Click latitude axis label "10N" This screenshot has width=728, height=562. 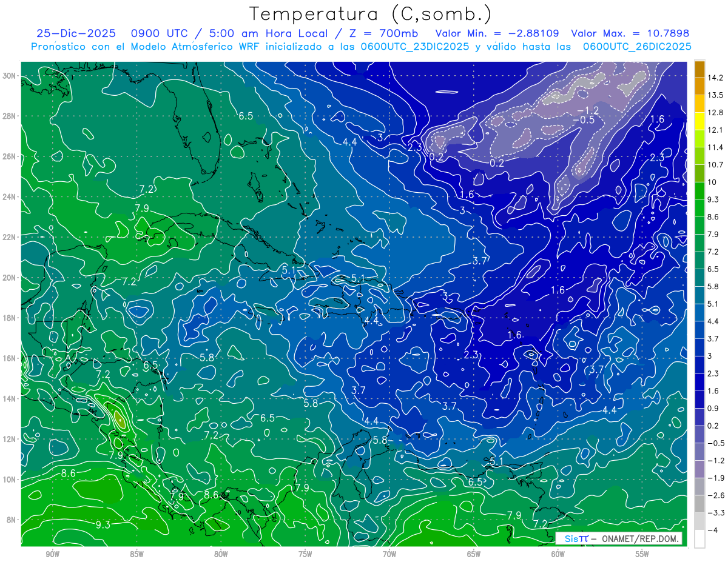click(9, 480)
